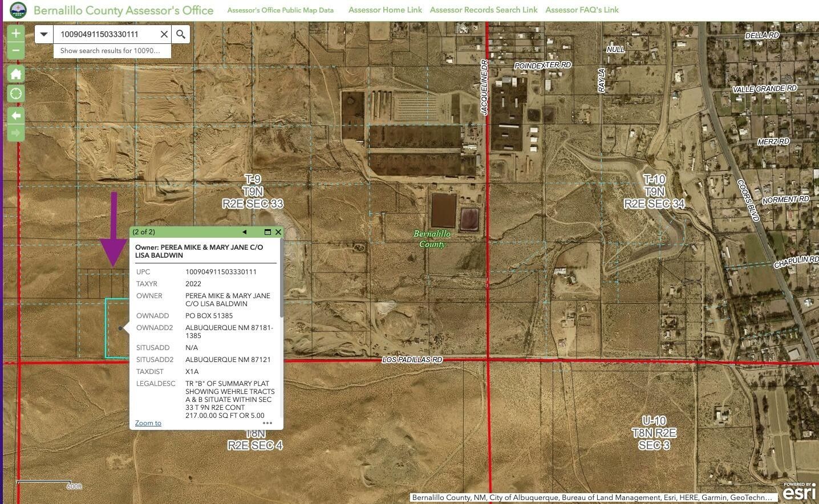
Task: Maximize the parcel info popup
Action: pyautogui.click(x=267, y=232)
